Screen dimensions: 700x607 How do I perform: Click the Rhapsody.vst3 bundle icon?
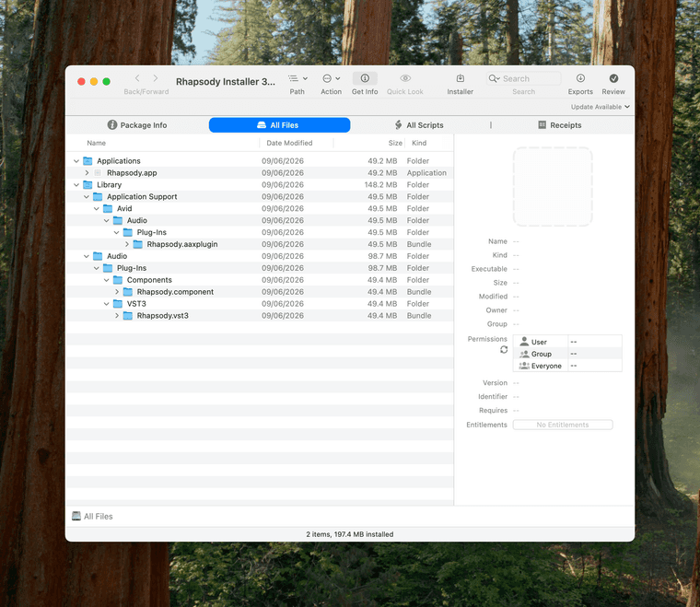coord(128,316)
